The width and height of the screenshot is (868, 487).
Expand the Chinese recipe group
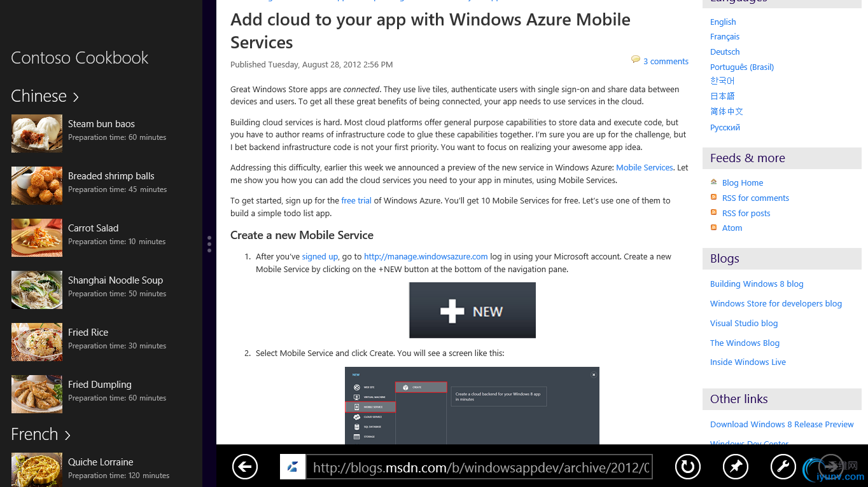[45, 96]
